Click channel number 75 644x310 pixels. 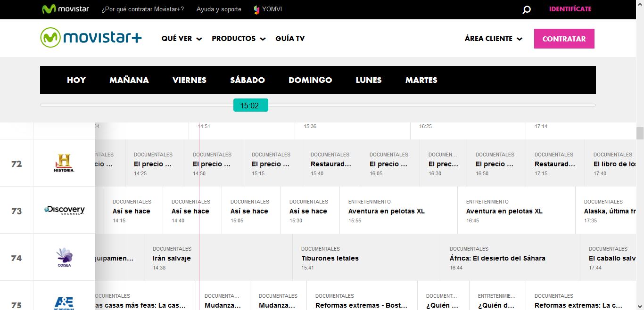click(x=17, y=305)
